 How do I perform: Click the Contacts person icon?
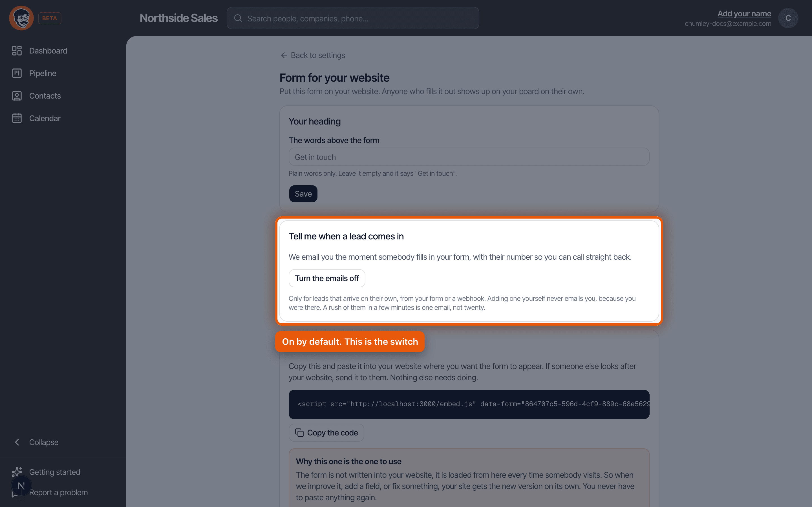click(x=17, y=95)
